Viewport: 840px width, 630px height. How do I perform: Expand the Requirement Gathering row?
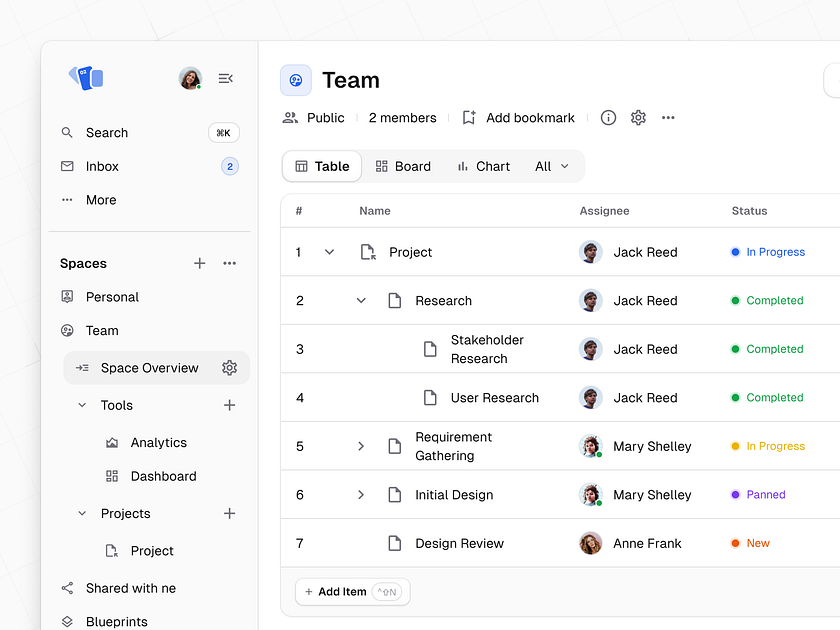tap(361, 446)
